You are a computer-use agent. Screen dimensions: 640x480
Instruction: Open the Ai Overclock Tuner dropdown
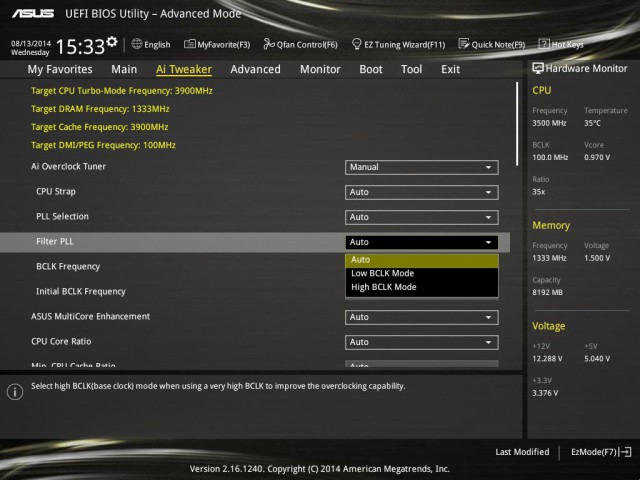tap(422, 167)
